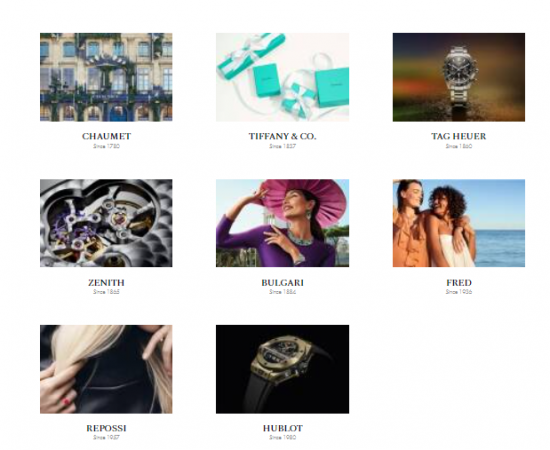Click the REPOSSI brand link

pyautogui.click(x=106, y=428)
